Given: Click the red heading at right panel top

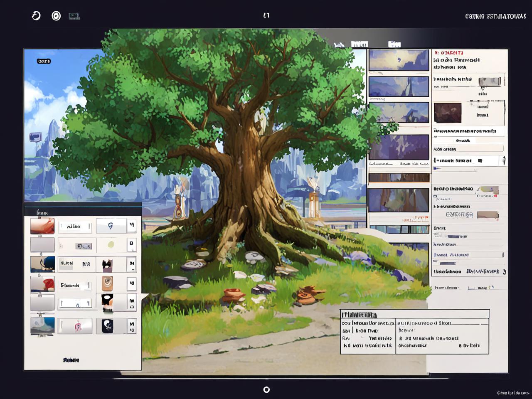Looking at the screenshot, I should pyautogui.click(x=449, y=53).
